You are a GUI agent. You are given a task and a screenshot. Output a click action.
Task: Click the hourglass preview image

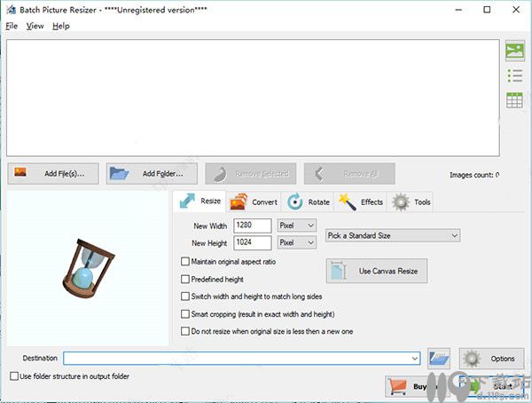[88, 268]
